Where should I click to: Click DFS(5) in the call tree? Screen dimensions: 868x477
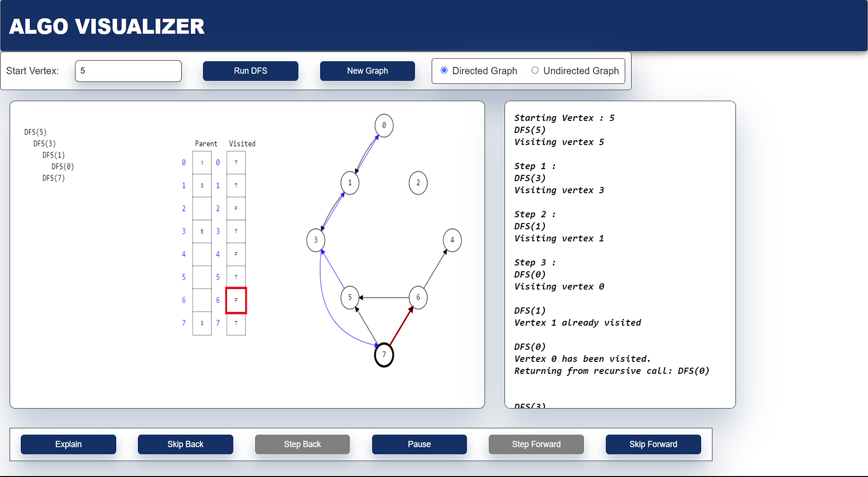point(36,132)
